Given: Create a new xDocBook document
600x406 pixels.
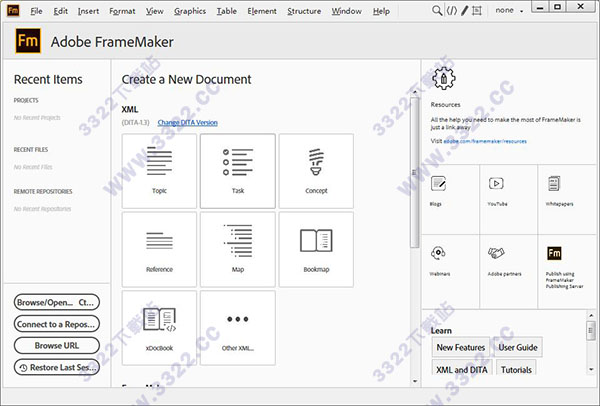Looking at the screenshot, I should click(x=159, y=328).
